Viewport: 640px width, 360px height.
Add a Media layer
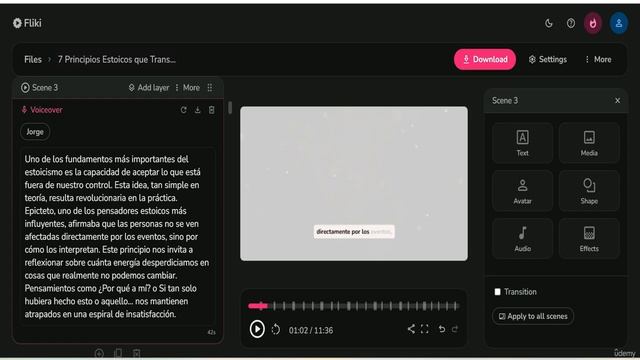[x=589, y=143]
